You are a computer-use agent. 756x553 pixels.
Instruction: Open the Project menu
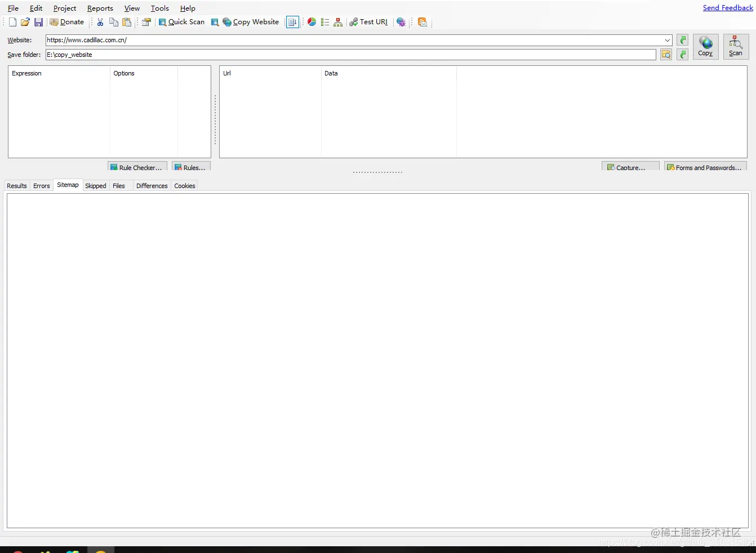tap(65, 8)
